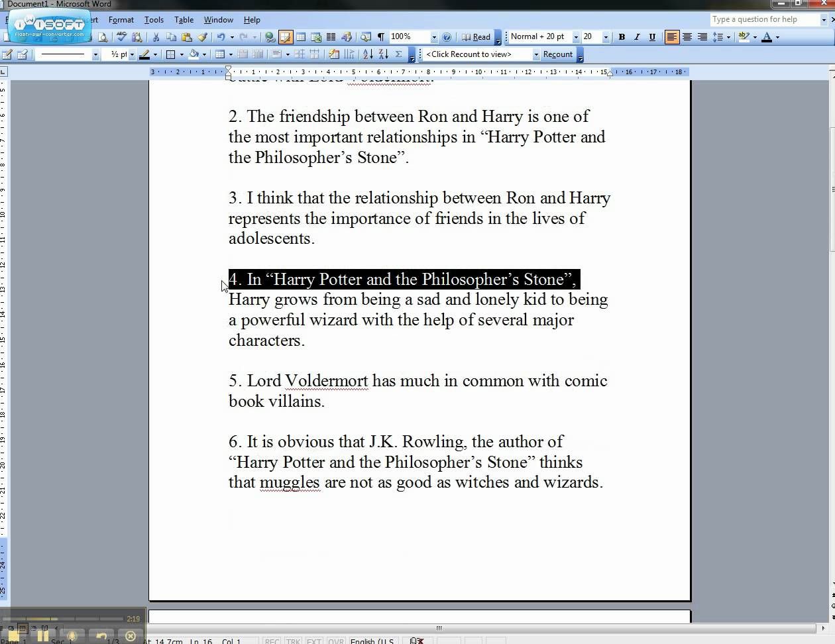Open the Line Style dropdown

95,54
